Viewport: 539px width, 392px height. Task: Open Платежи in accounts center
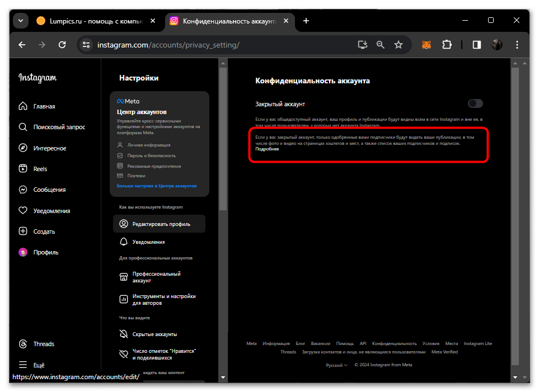point(136,176)
